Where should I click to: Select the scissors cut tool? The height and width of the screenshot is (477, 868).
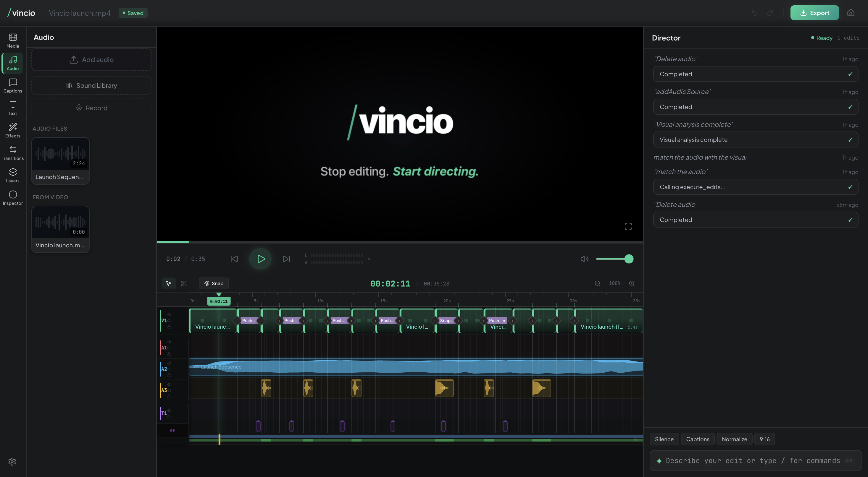[x=184, y=283]
